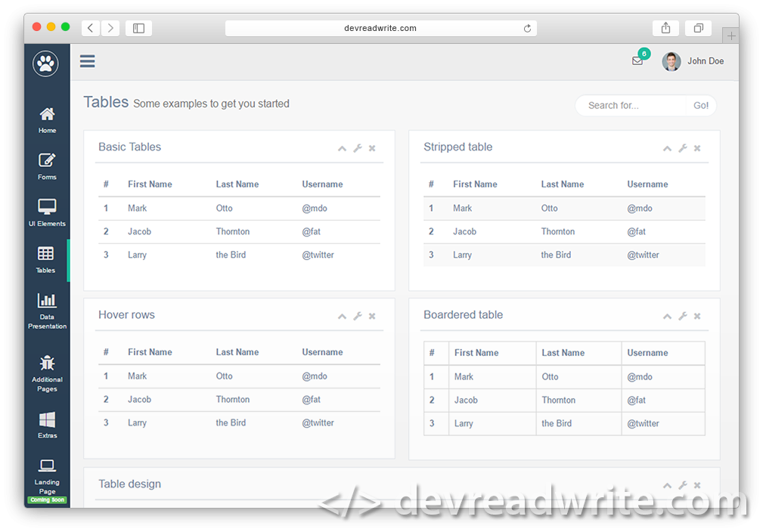Screen dimensions: 763x532
Task: Toggle the hamburger menu icon
Action: click(x=88, y=61)
